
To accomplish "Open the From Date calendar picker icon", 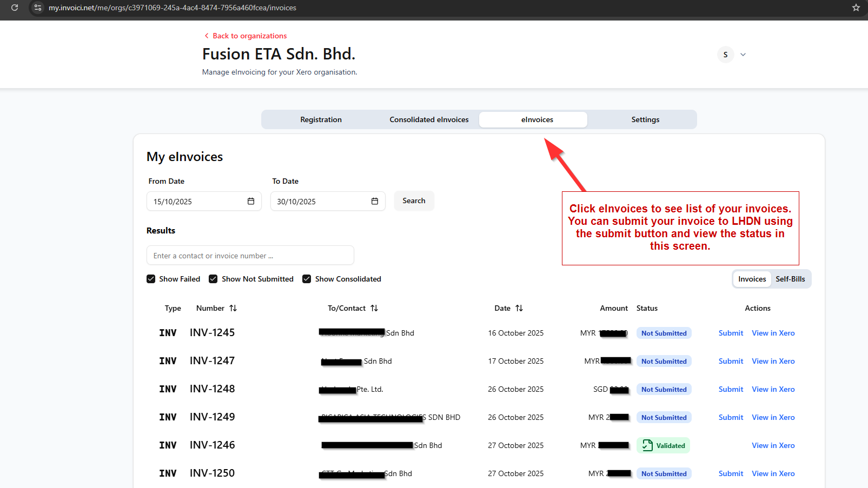I will coord(251,201).
